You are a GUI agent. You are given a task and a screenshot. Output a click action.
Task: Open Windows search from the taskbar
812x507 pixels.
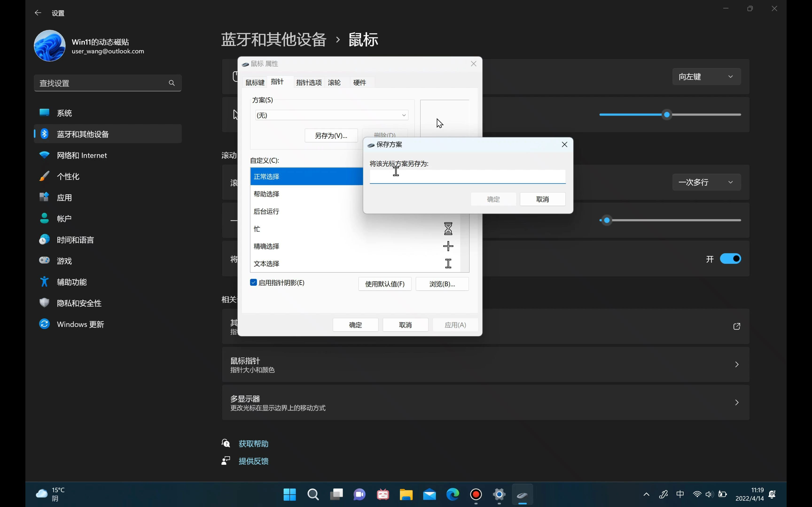tap(313, 494)
